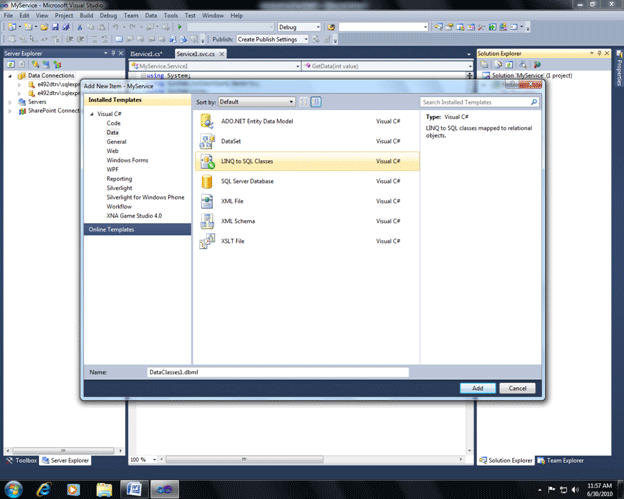
Task: Open the MyService.Service1 class dropdown
Action: pyautogui.click(x=215, y=66)
